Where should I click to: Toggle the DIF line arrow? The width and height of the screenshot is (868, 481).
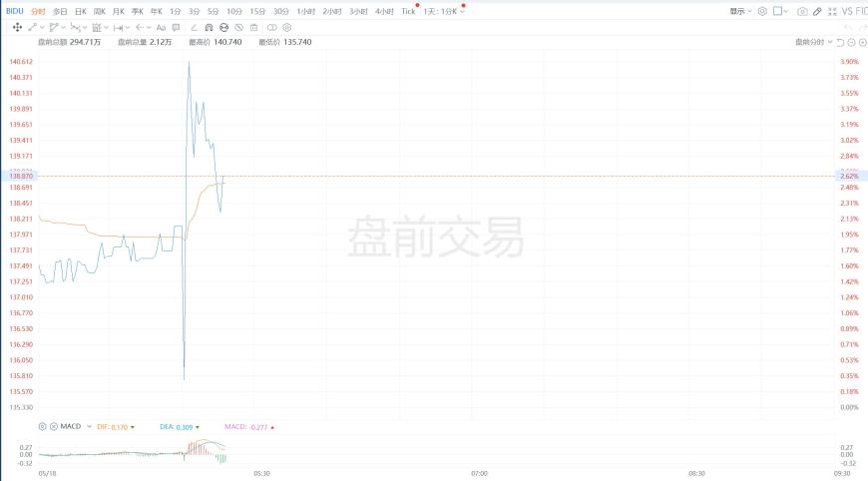pyautogui.click(x=133, y=427)
